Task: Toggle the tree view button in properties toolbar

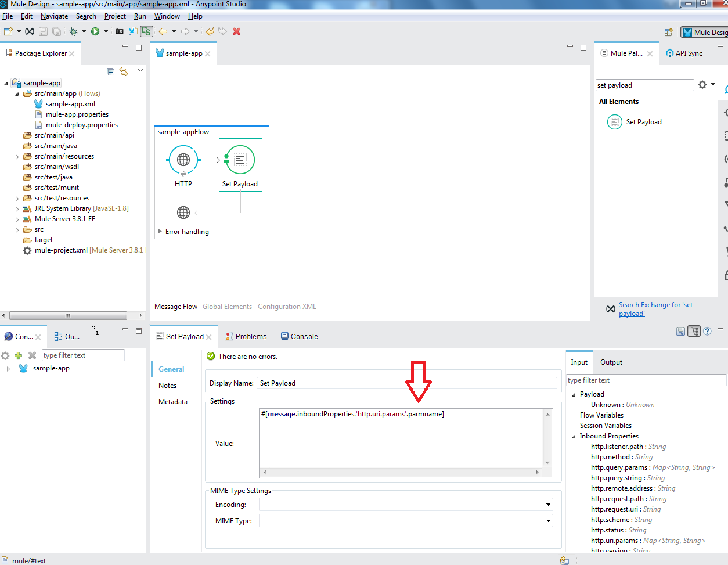Action: (x=694, y=331)
